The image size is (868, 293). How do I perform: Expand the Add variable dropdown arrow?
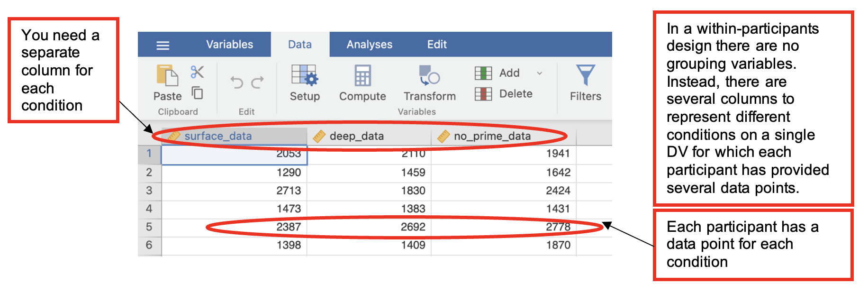click(539, 73)
